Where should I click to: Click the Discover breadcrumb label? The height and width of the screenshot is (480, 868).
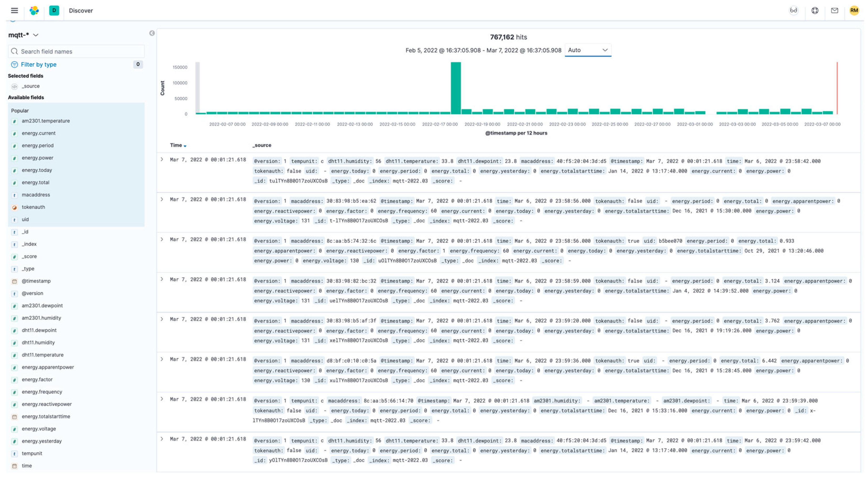[81, 10]
